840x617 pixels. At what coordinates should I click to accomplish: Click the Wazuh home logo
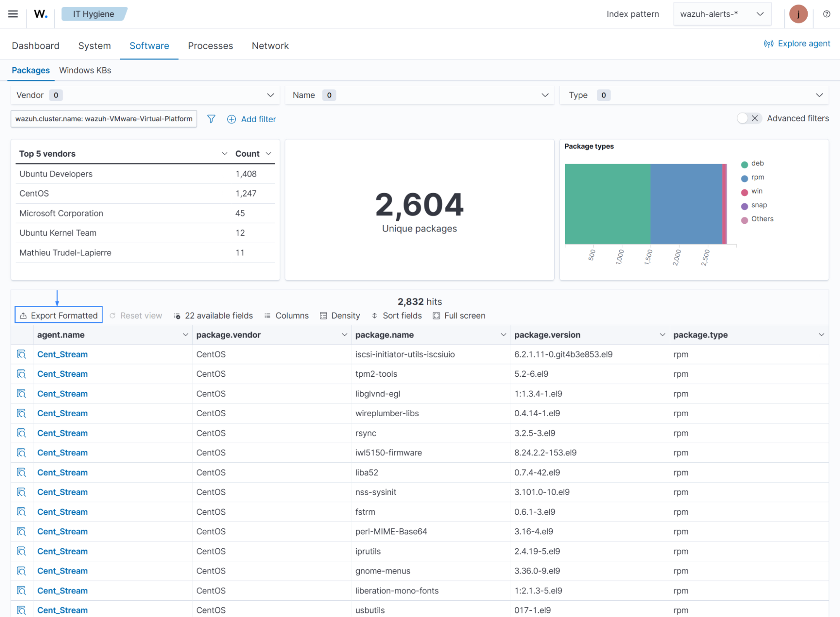point(40,14)
